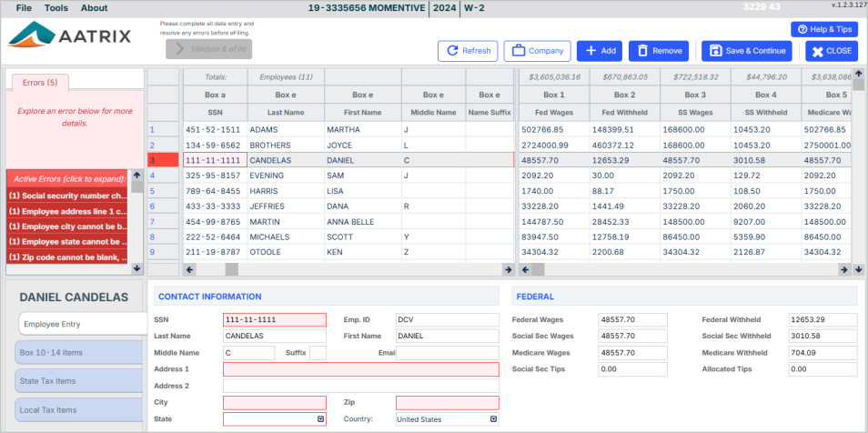Click the Validate & eFile button
868x433 pixels.
[208, 49]
